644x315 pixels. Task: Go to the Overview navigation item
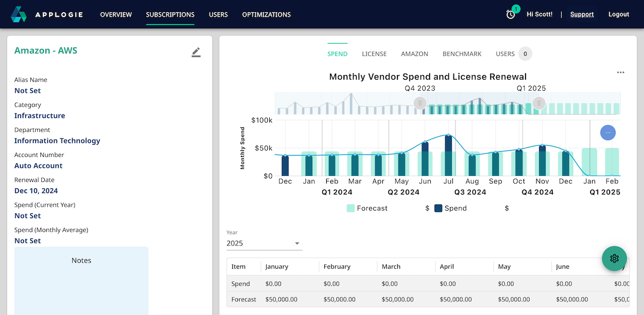click(116, 15)
